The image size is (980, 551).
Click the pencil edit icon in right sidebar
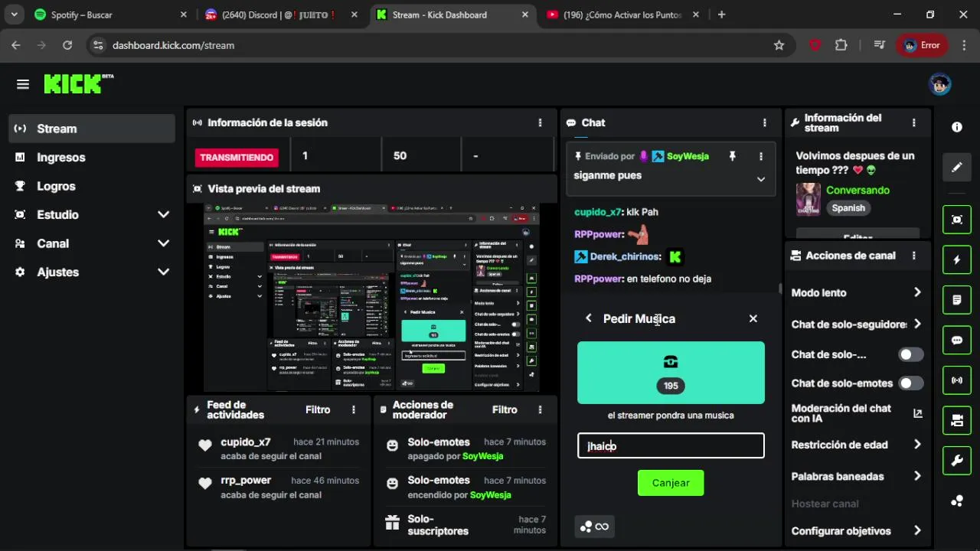(957, 168)
